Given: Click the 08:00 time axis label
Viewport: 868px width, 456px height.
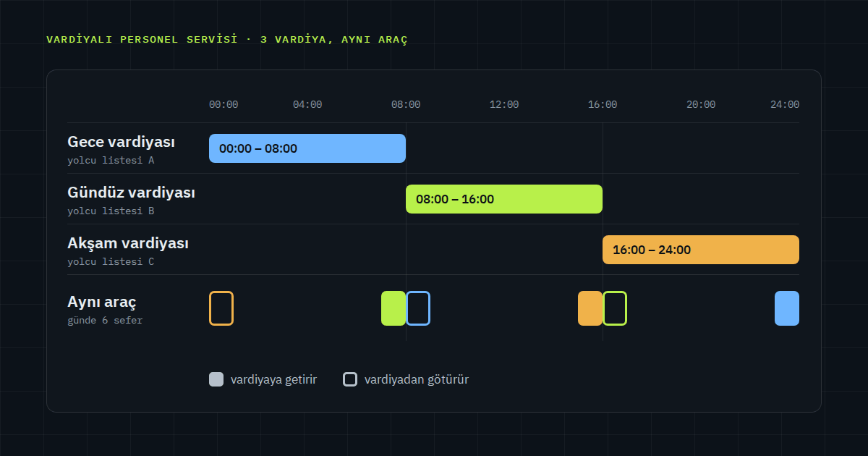Looking at the screenshot, I should [x=406, y=104].
